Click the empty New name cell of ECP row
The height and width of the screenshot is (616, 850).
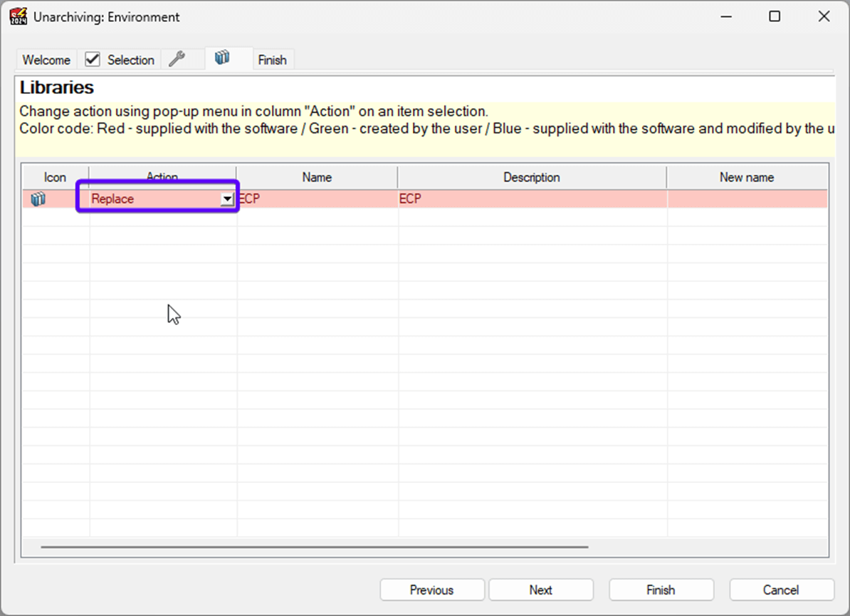[747, 199]
